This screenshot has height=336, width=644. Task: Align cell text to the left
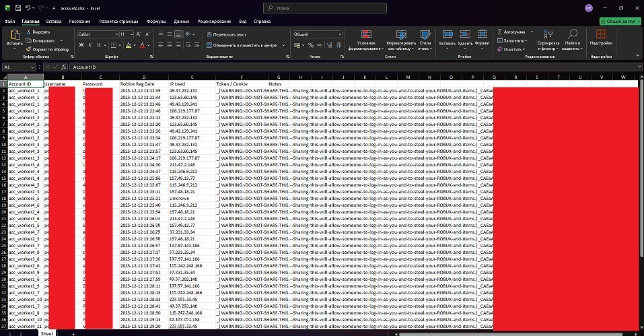pos(161,45)
